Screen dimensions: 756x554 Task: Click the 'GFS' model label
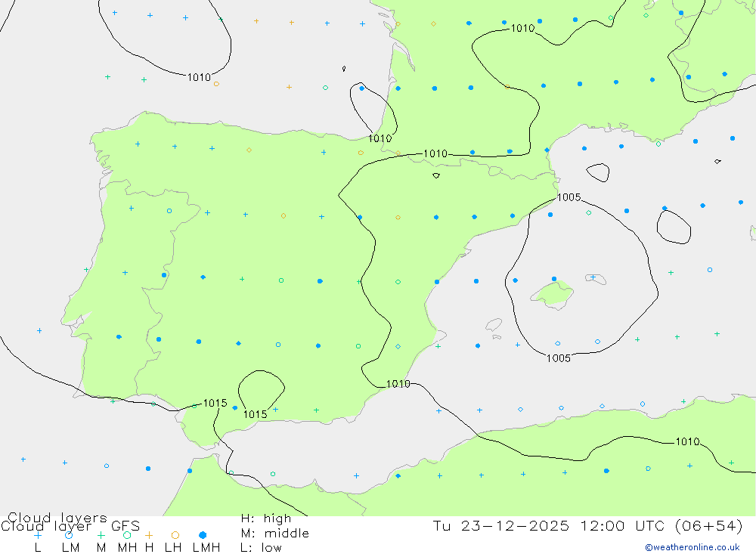(x=125, y=526)
